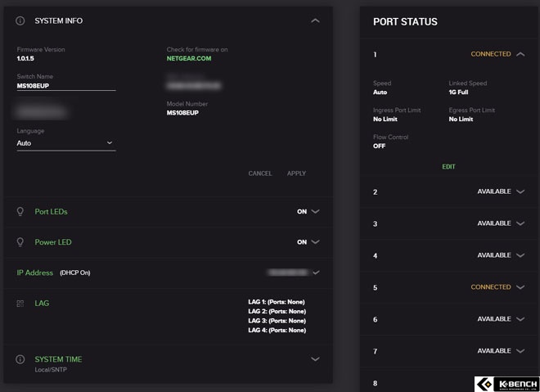Click port 3 AVAILABLE status
Screen dimensions: 540x392
(494, 223)
